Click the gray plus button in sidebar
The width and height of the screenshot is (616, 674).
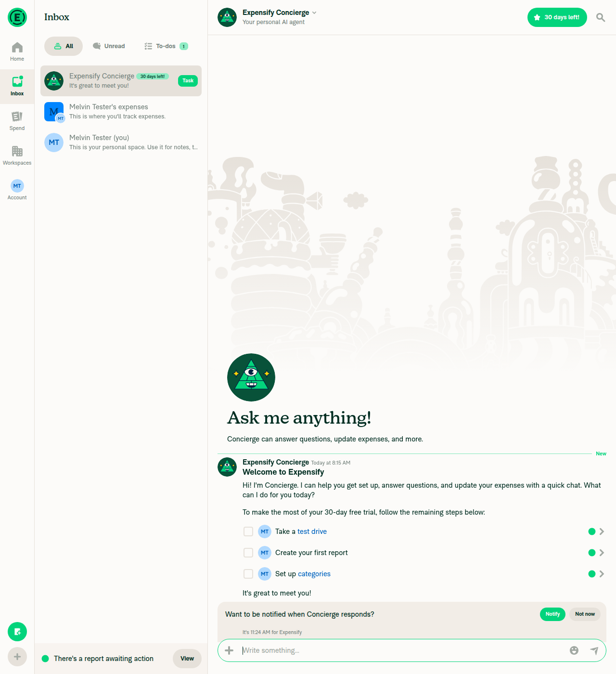(x=17, y=657)
